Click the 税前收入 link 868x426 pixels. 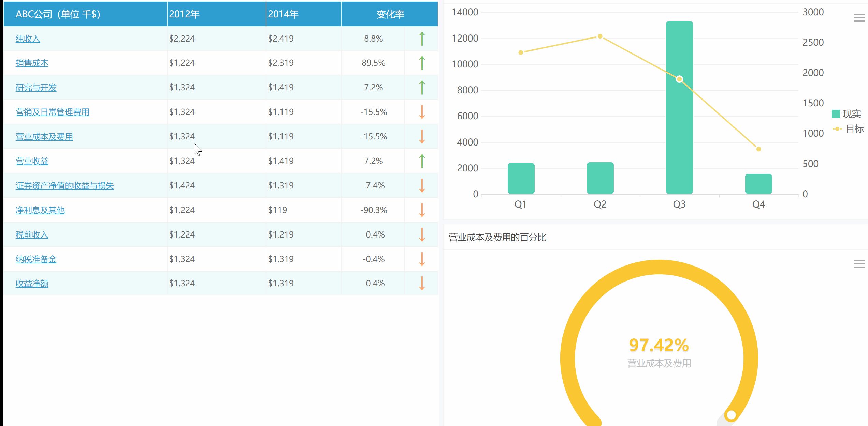coord(31,234)
